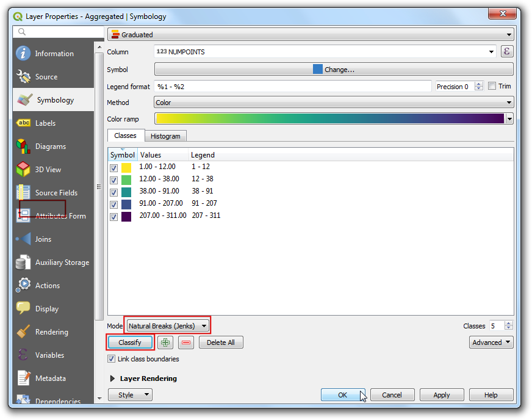Click the yellow-to-purple color ramp bar
The image size is (532, 420).
[329, 119]
